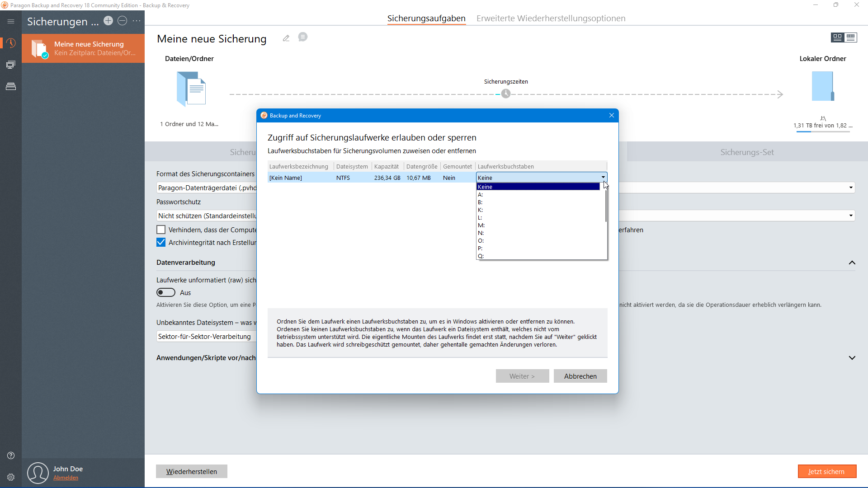
Task: Open the Sicherungs-Set tab
Action: (x=747, y=152)
